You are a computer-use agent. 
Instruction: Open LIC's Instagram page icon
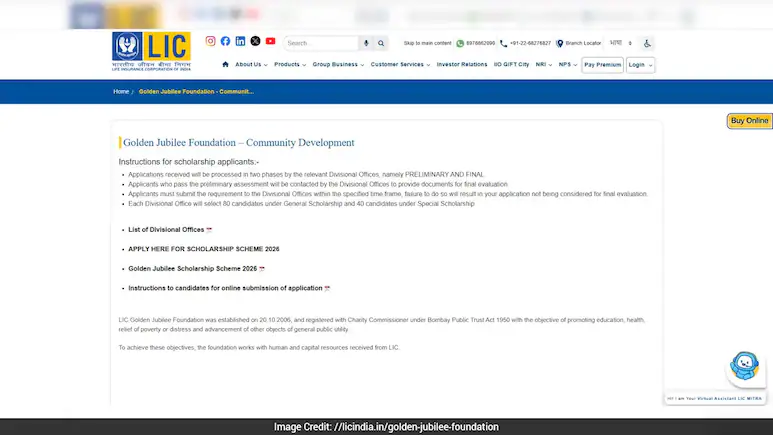coord(211,41)
